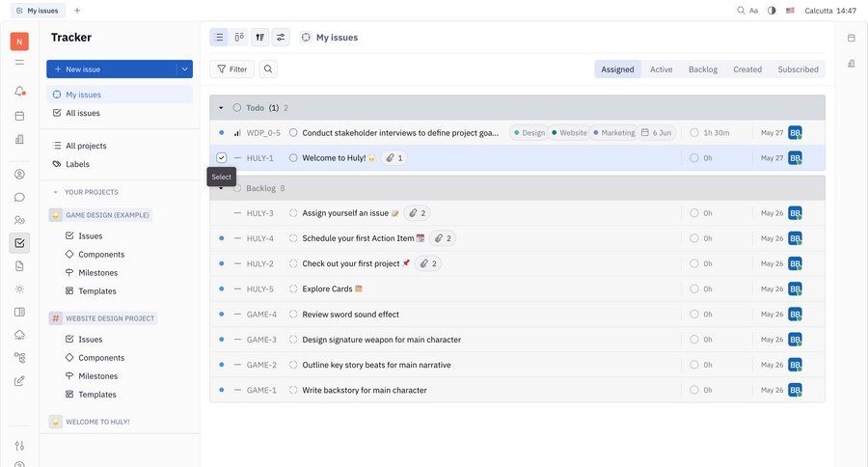This screenshot has width=868, height=467.
Task: Change status circle of GAME-4 issue
Action: click(293, 315)
